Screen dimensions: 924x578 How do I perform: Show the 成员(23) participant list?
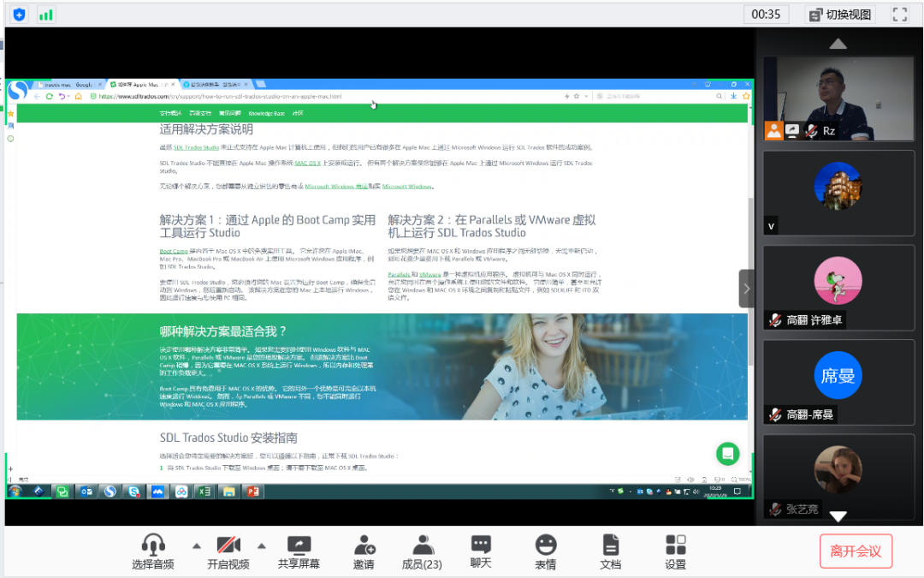(422, 551)
